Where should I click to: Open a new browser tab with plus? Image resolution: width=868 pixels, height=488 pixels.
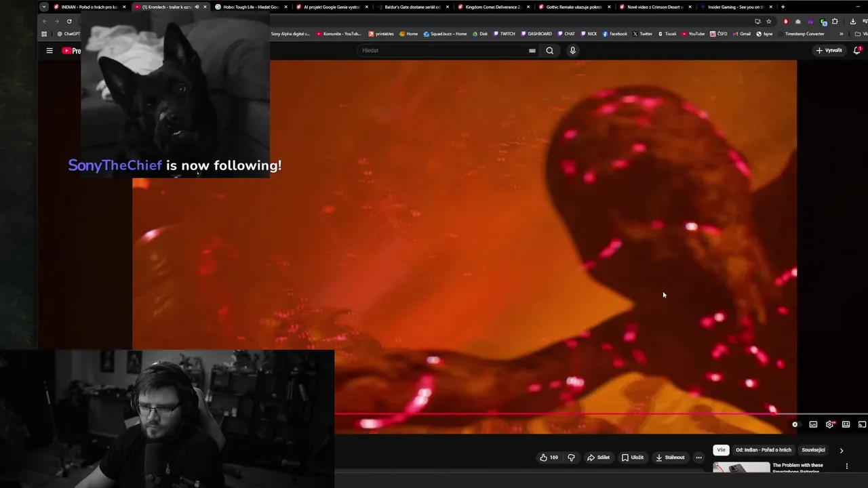pyautogui.click(x=783, y=7)
